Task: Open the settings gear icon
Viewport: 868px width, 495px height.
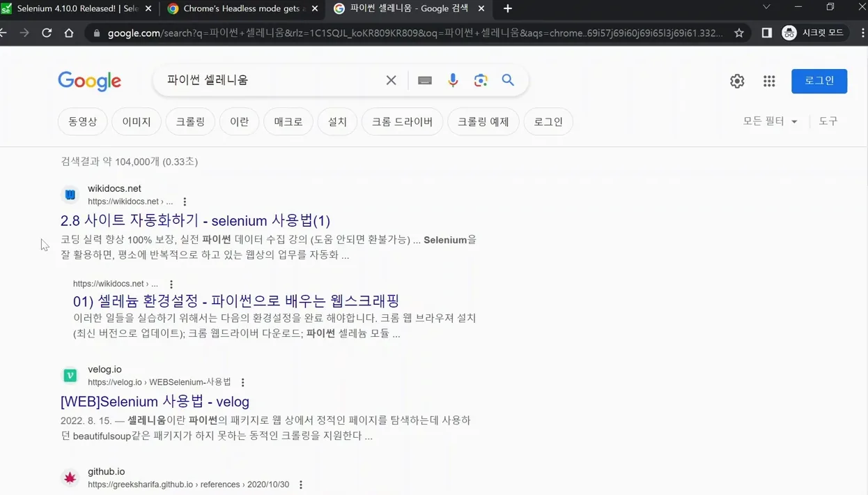Action: click(x=737, y=81)
